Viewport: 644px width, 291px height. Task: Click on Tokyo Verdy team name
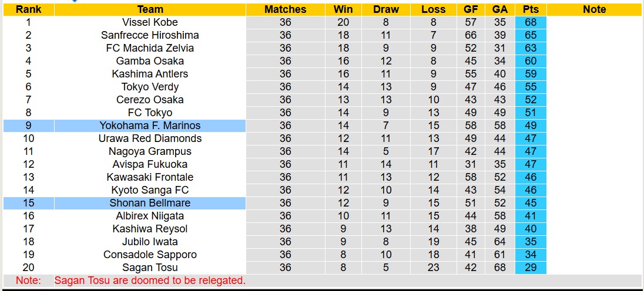150,87
